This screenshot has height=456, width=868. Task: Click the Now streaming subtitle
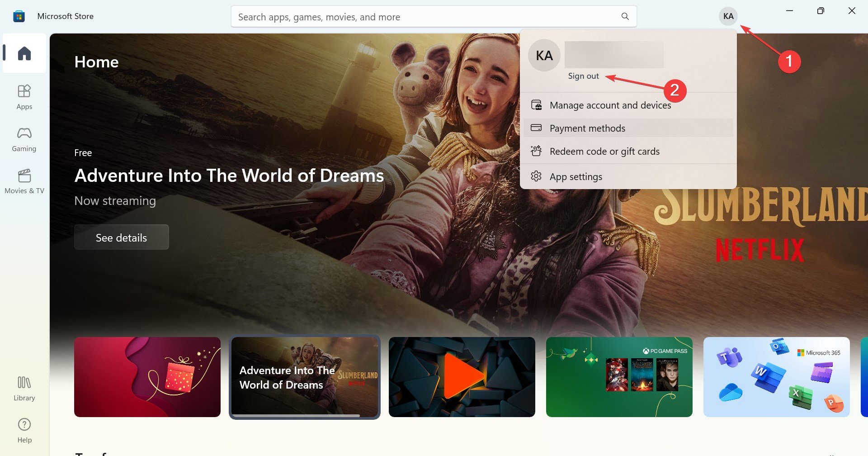coord(115,201)
